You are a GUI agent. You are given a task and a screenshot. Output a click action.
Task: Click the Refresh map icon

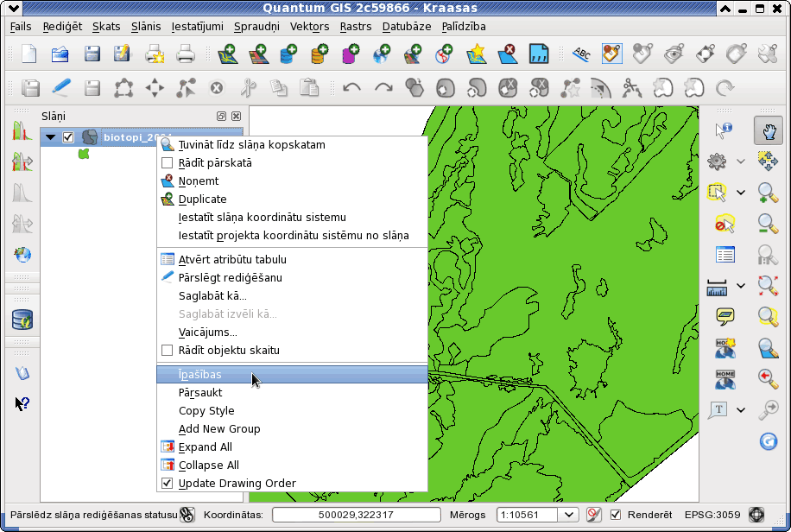pyautogui.click(x=768, y=441)
